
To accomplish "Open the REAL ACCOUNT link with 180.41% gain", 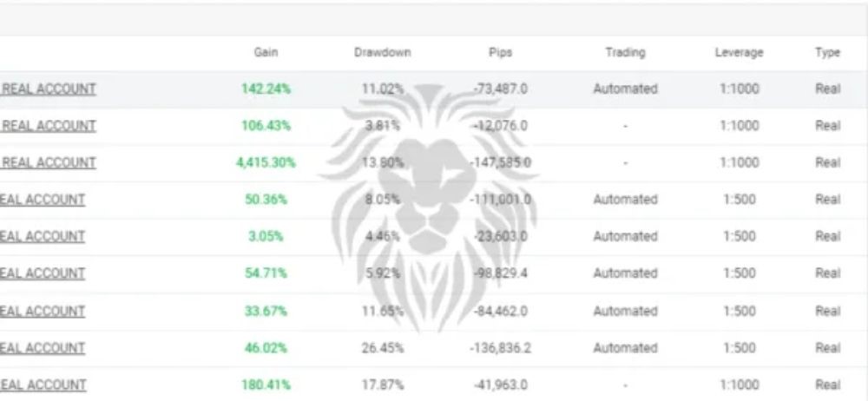I will point(43,385).
